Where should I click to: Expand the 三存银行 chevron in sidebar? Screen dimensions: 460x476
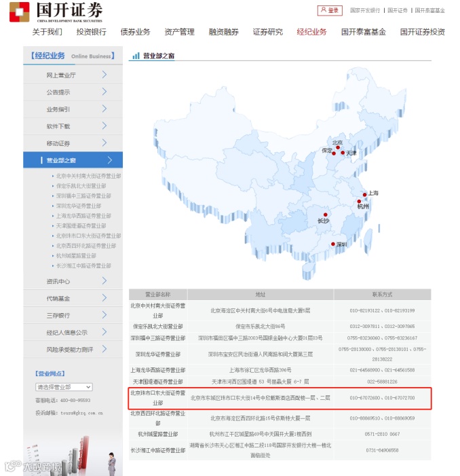[104, 315]
